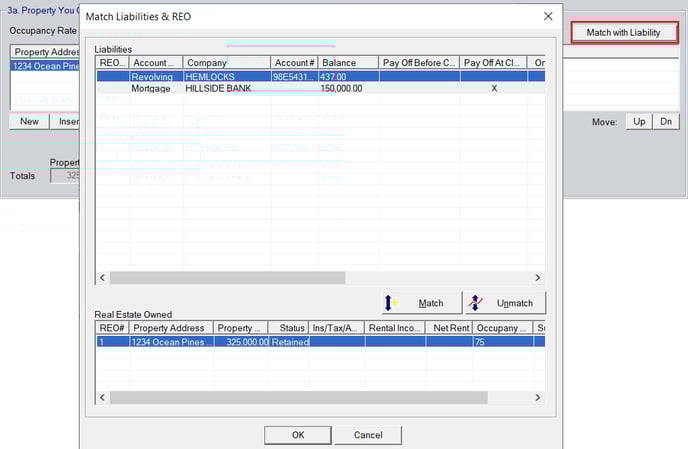Close the Match Liabilities & REO dialog
The width and height of the screenshot is (688, 449).
coord(548,17)
